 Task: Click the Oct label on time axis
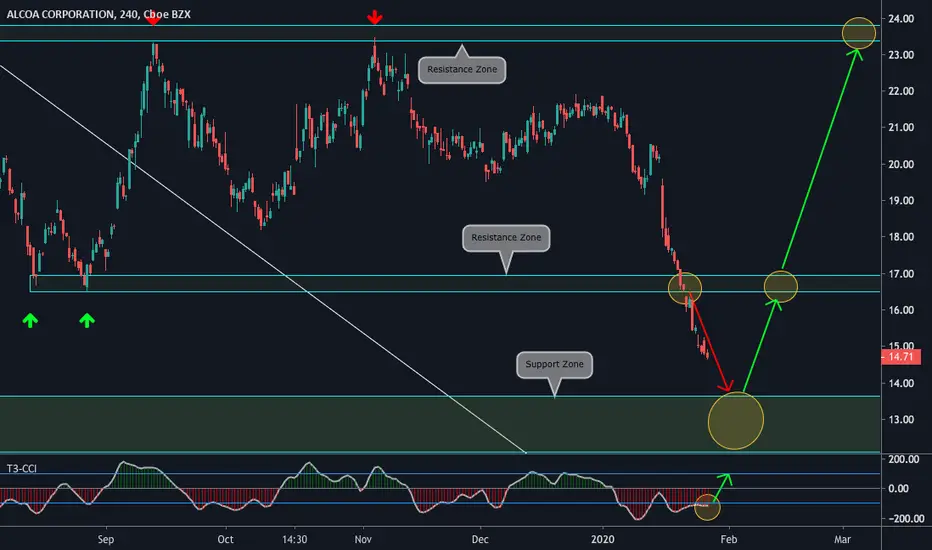(225, 539)
